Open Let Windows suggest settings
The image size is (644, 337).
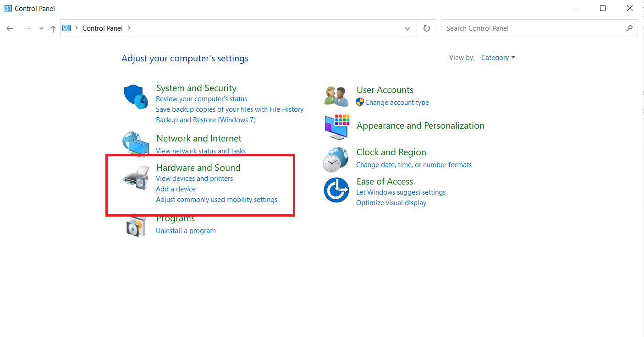[x=401, y=192]
